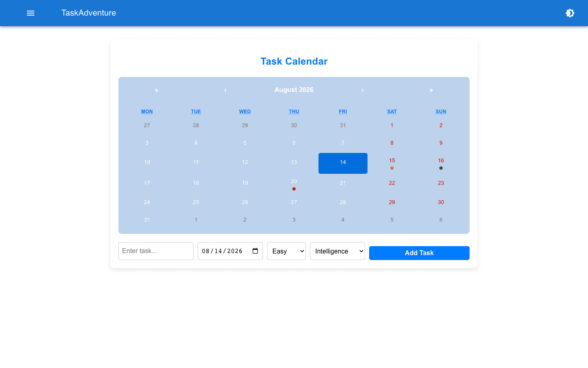Select August 3 on the calendar

coord(147,143)
